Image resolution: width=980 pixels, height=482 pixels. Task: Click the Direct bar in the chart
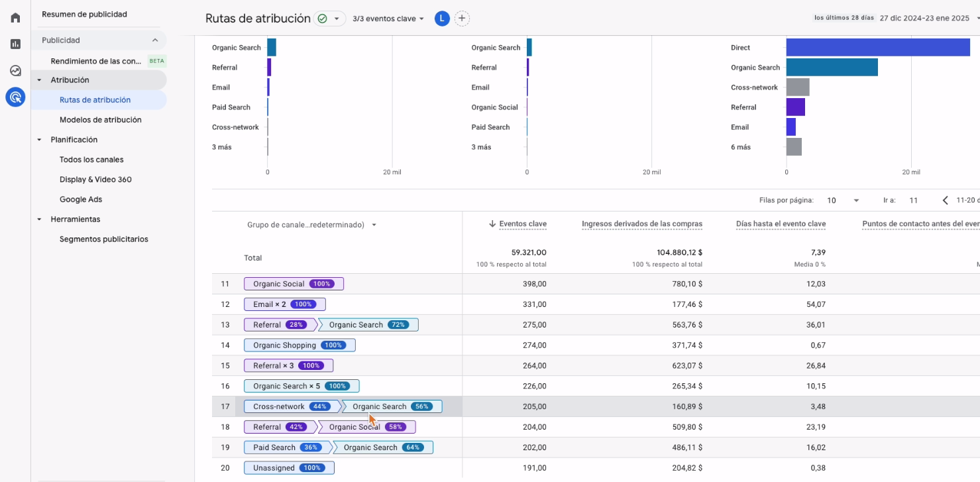(x=877, y=48)
